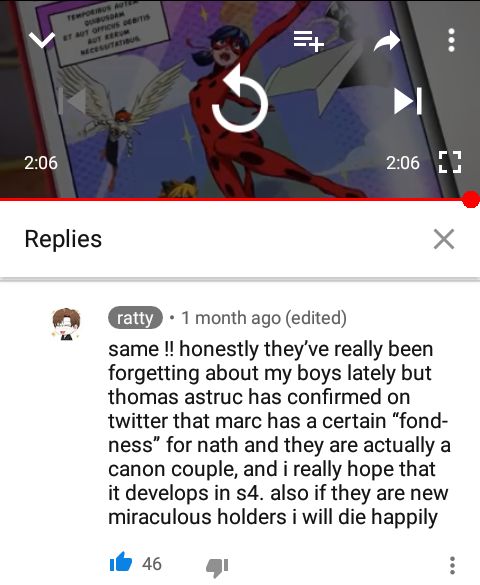This screenshot has width=480, height=585.
Task: Enter fullscreen mode
Action: coord(450,162)
